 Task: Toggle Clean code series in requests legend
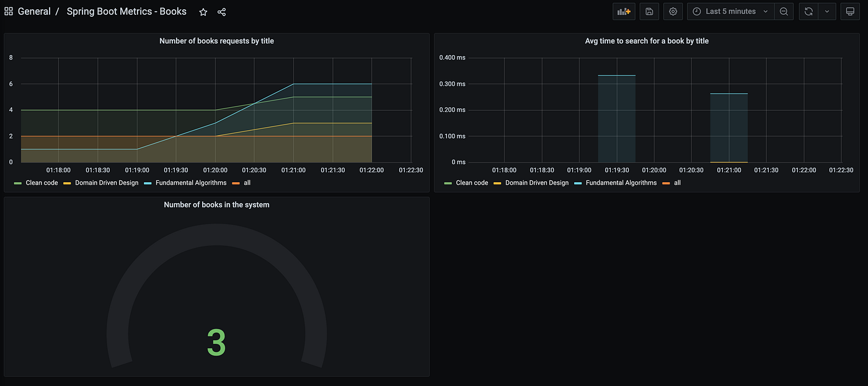pos(35,183)
